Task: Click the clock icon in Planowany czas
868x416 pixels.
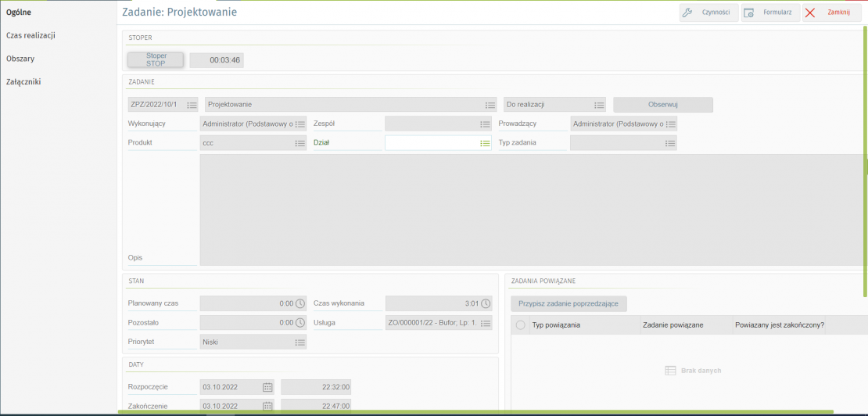Action: (299, 303)
